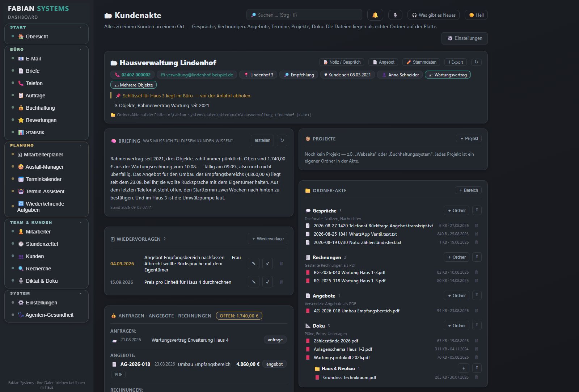The width and height of the screenshot is (579, 392).
Task: Open the Export dropdown
Action: (x=456, y=62)
